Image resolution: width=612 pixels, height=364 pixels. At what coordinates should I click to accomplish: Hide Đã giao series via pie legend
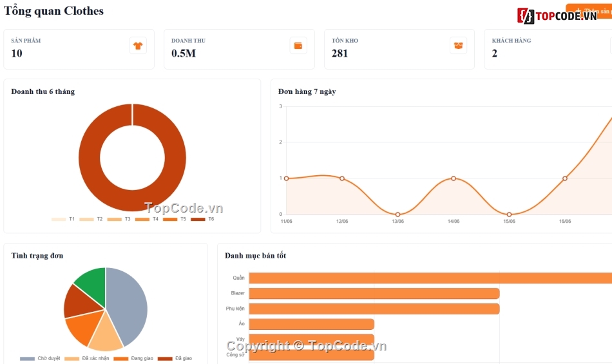tap(175, 358)
